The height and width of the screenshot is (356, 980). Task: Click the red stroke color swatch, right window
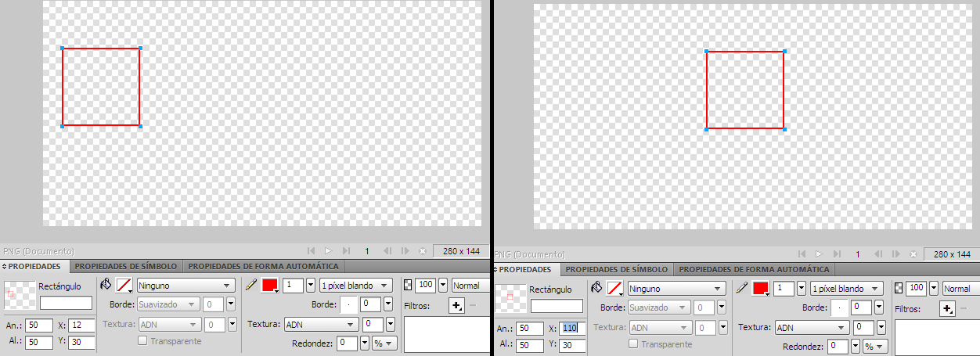(x=760, y=289)
